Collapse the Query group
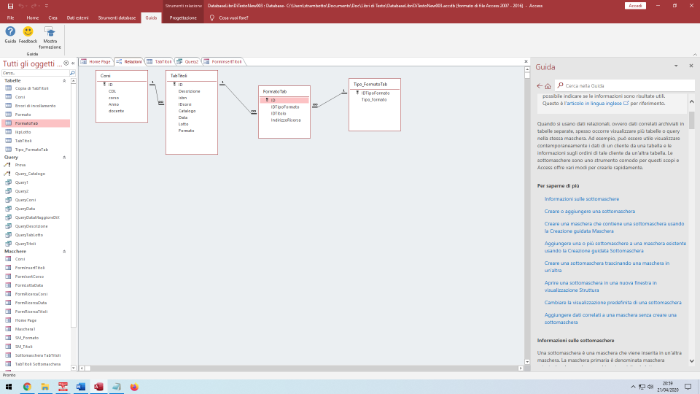The image size is (700, 394). 64,158
